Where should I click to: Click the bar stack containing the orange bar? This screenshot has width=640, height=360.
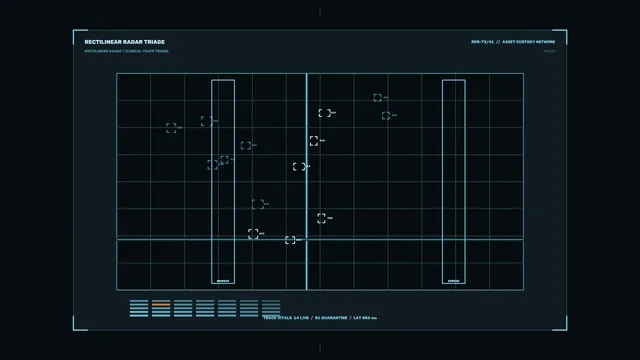[161, 308]
